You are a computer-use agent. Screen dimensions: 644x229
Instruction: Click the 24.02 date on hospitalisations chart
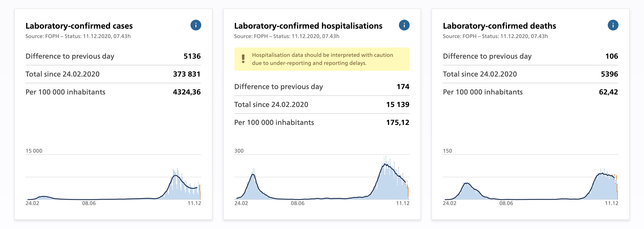tap(241, 203)
